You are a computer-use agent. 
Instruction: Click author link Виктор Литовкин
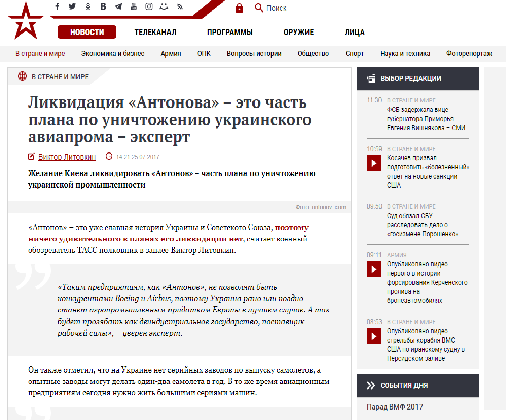click(x=67, y=157)
